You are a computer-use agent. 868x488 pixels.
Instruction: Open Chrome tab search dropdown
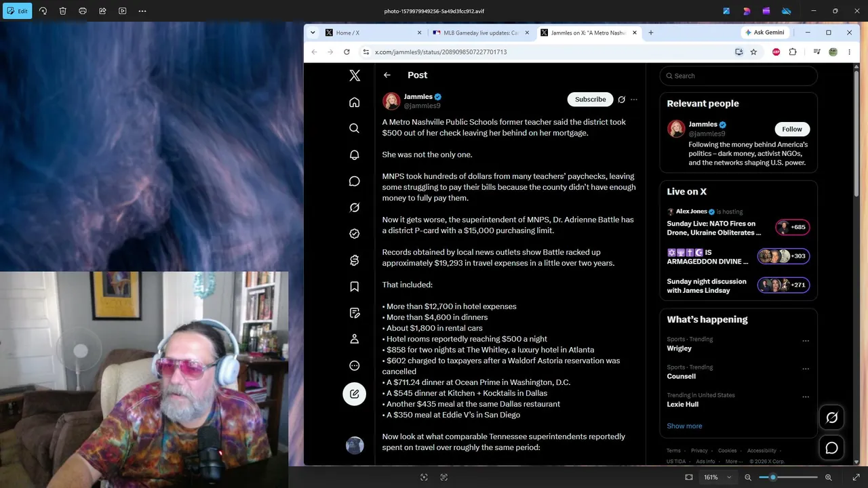click(x=313, y=33)
